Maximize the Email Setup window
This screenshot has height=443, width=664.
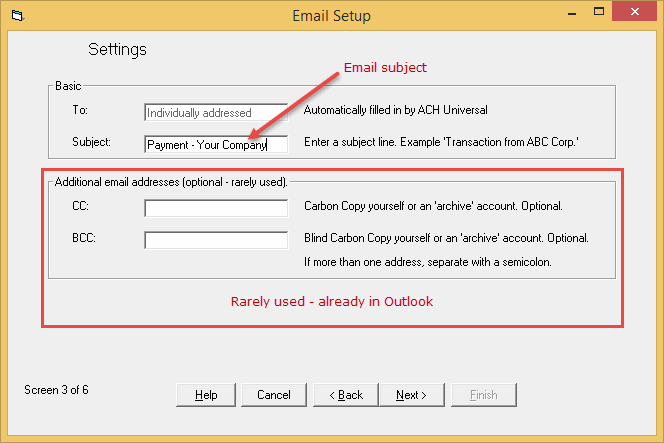pyautogui.click(x=599, y=11)
